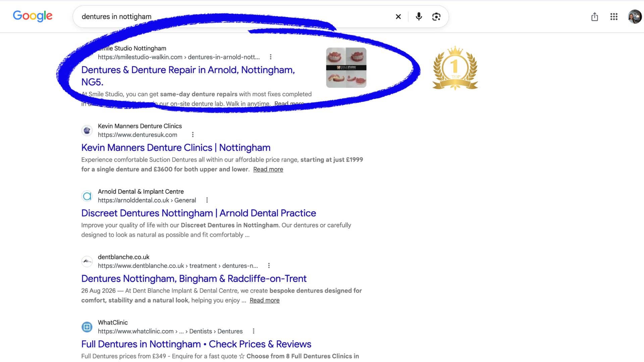Viewport: 644px width, 362px height.
Task: Click the smilestudio-walkin.com URL text
Action: click(179, 57)
